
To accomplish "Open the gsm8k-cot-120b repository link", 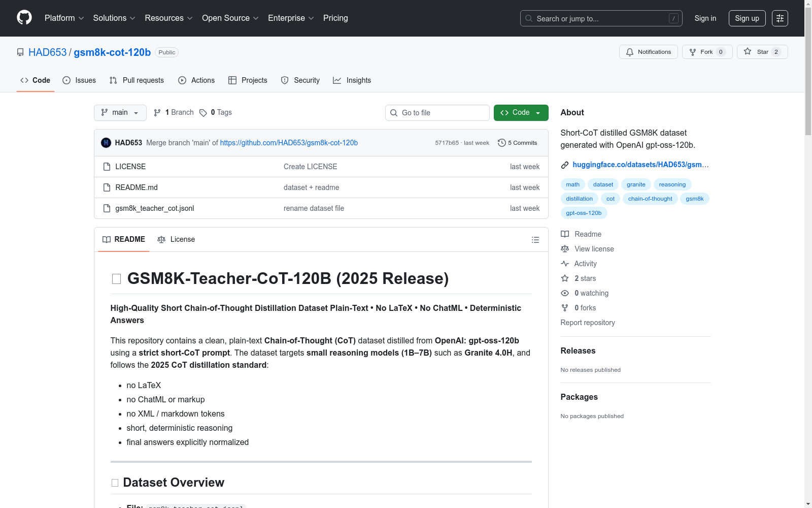I will [112, 52].
